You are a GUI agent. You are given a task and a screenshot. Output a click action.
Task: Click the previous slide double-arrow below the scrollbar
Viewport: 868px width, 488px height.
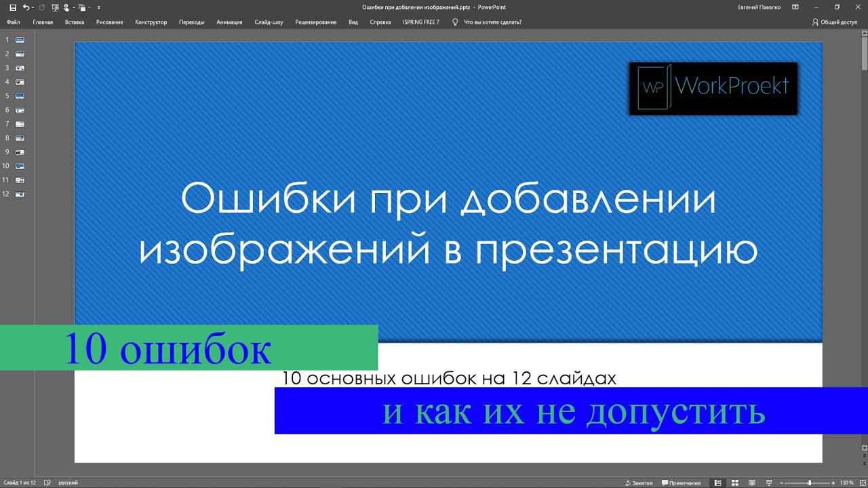(865, 456)
